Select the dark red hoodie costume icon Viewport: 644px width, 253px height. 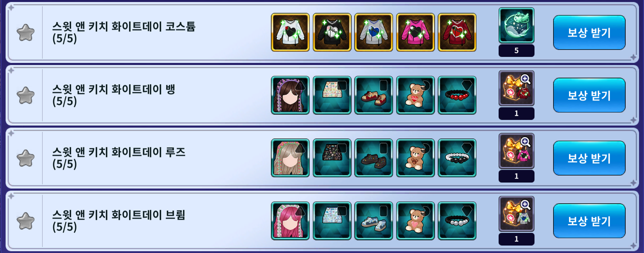(457, 32)
